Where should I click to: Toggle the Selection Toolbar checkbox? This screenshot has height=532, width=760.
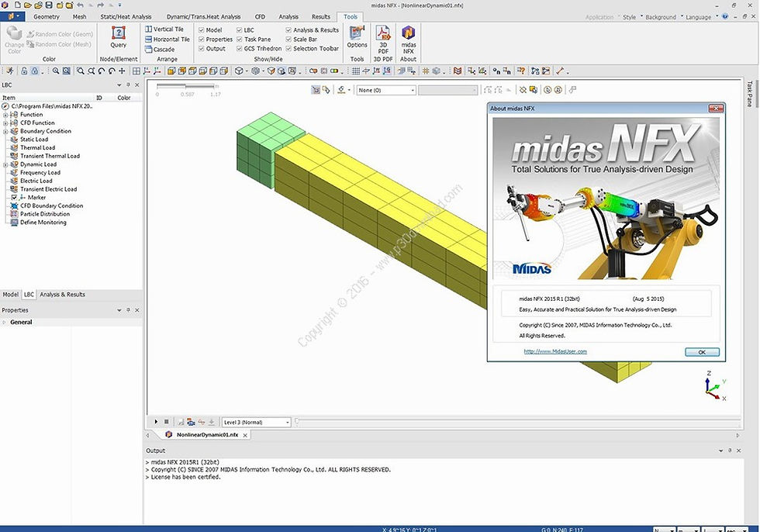pyautogui.click(x=288, y=48)
